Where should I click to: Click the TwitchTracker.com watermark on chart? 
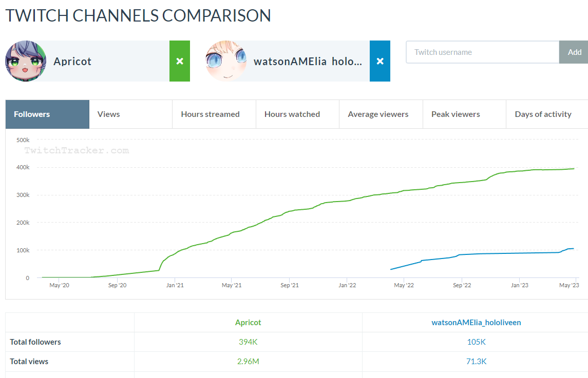pyautogui.click(x=77, y=150)
